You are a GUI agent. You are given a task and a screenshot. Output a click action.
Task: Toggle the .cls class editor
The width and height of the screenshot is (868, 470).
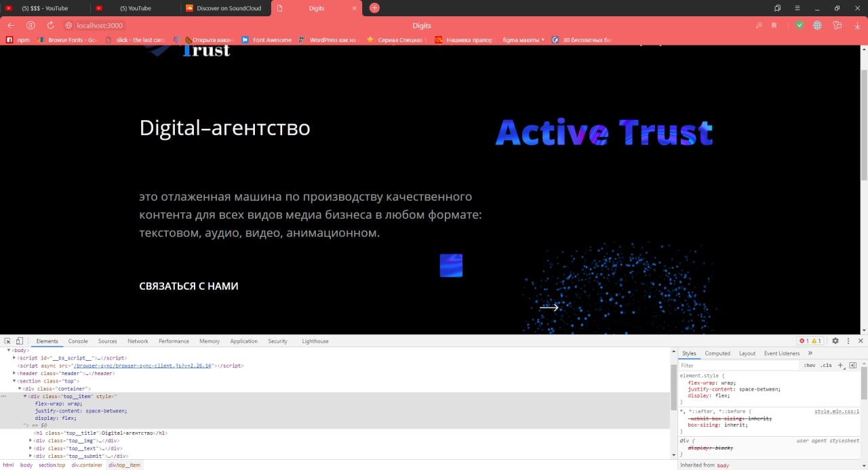(826, 365)
